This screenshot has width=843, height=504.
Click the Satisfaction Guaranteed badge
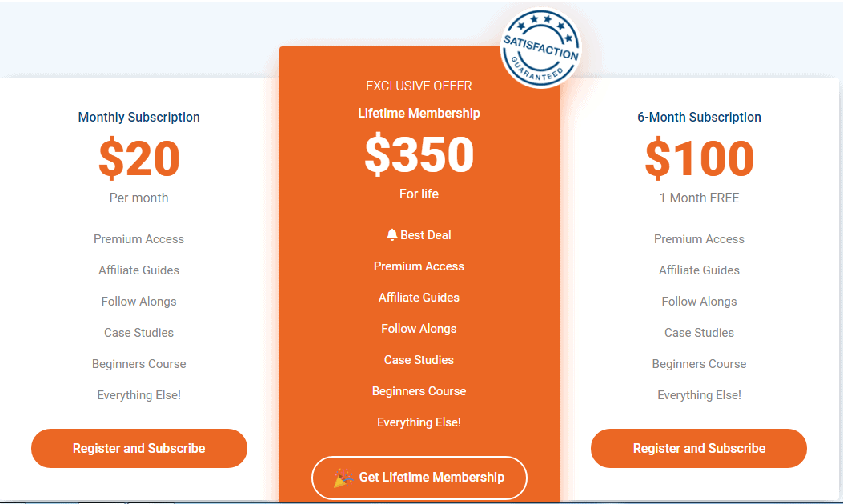click(541, 48)
